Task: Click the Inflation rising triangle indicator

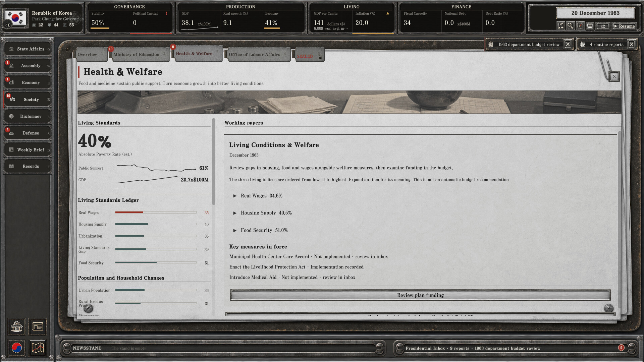Action: point(388,13)
